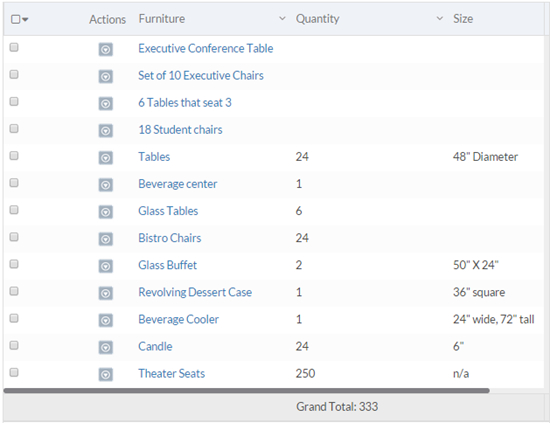The image size is (550, 423).
Task: Open the Executive Conference Table link
Action: point(206,48)
